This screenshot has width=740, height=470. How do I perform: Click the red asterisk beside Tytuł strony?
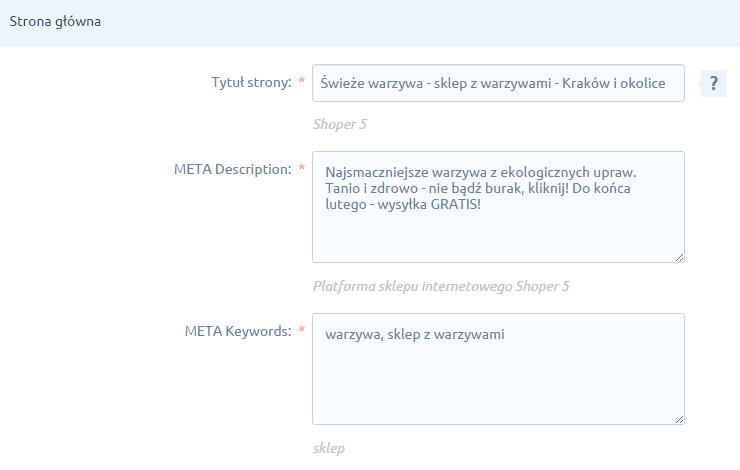302,84
